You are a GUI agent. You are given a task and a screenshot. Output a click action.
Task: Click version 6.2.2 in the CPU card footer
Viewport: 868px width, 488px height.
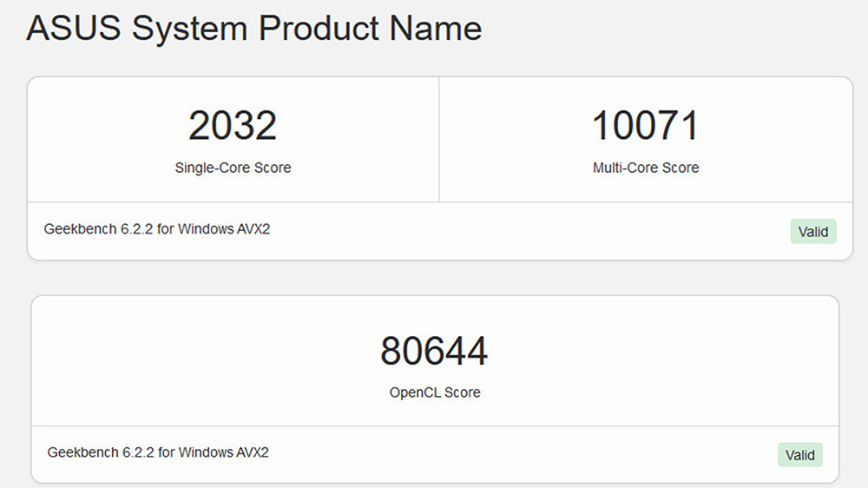tap(136, 228)
